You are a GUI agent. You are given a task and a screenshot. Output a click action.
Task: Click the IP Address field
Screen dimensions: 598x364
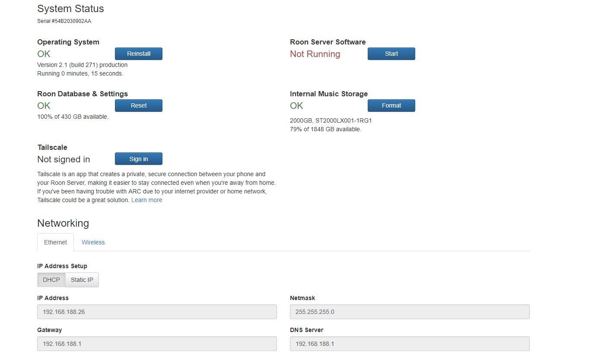(157, 312)
